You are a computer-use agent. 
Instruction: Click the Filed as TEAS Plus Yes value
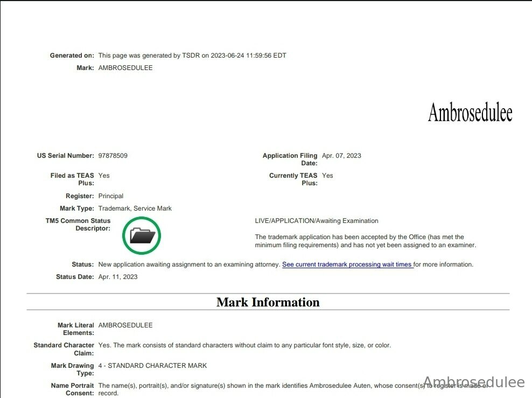(x=104, y=176)
